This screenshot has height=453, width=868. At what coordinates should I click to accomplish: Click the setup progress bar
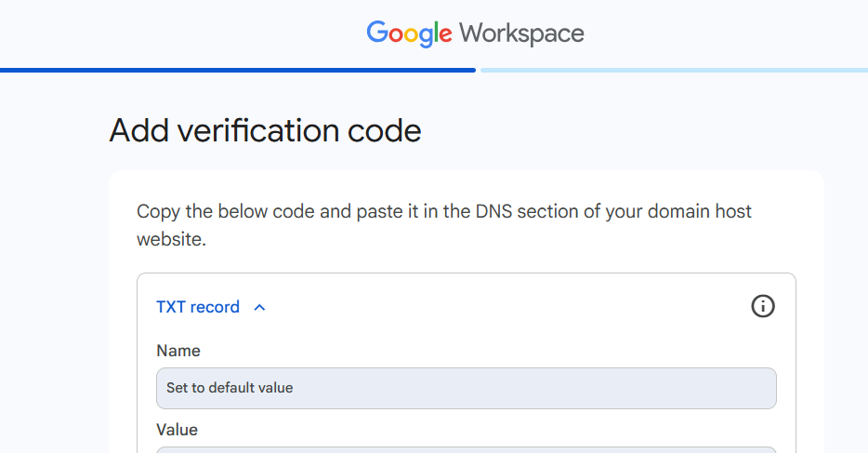tap(434, 71)
